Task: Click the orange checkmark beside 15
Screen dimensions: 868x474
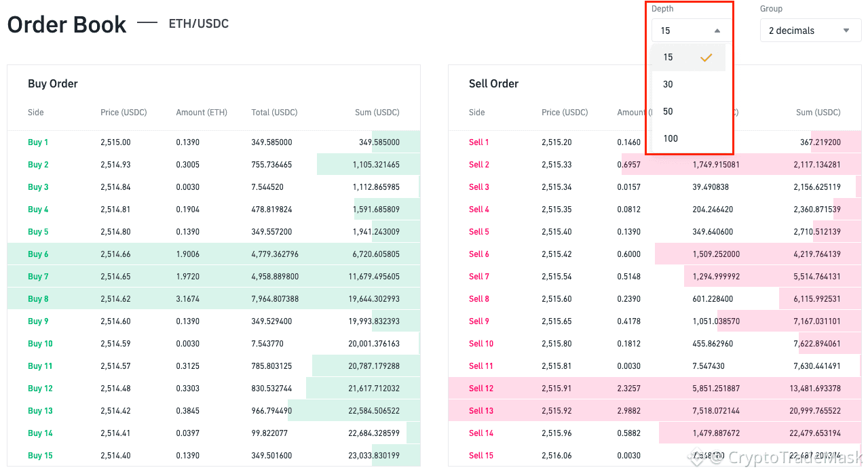Action: point(706,58)
